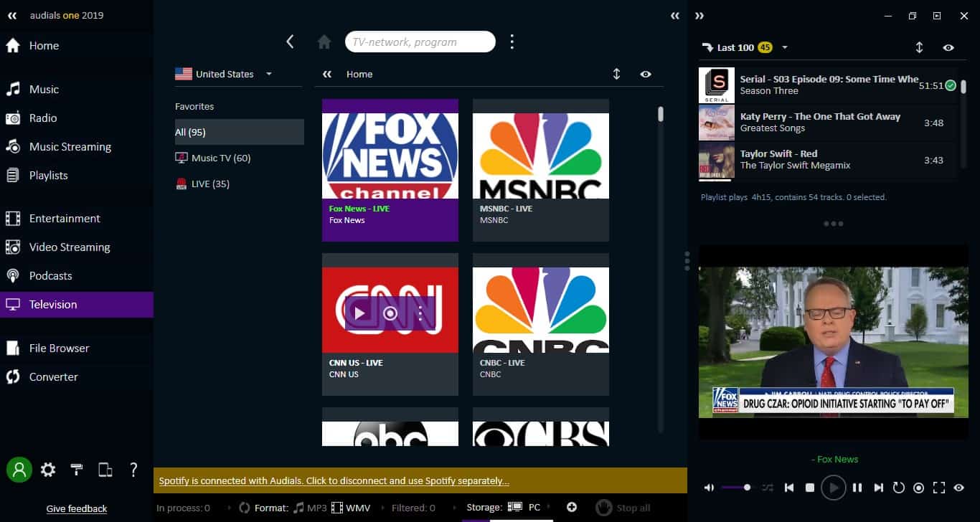Viewport: 980px width, 522px height.
Task: Select Katy Perry The One That Got Away
Action: click(x=828, y=123)
